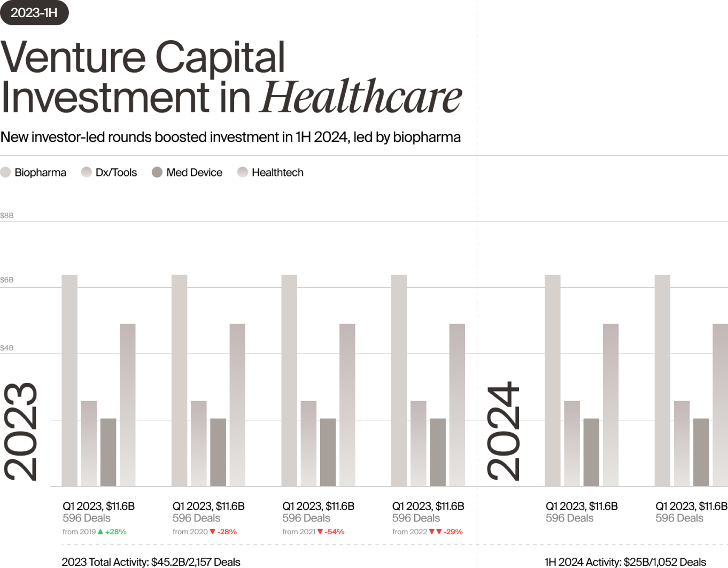The width and height of the screenshot is (728, 568).
Task: Open the 2023 Total Activity summary text
Action: click(151, 562)
